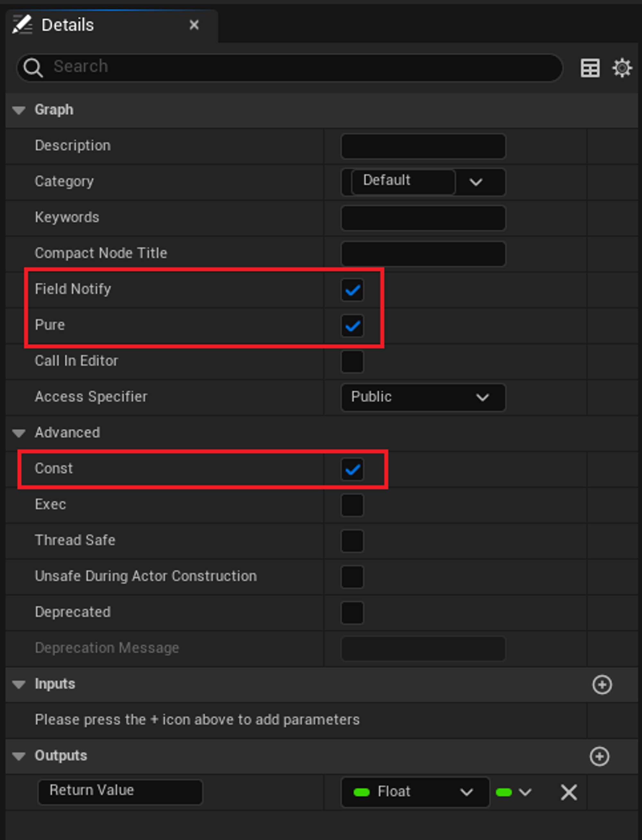Remove the Return Value output

tap(568, 792)
